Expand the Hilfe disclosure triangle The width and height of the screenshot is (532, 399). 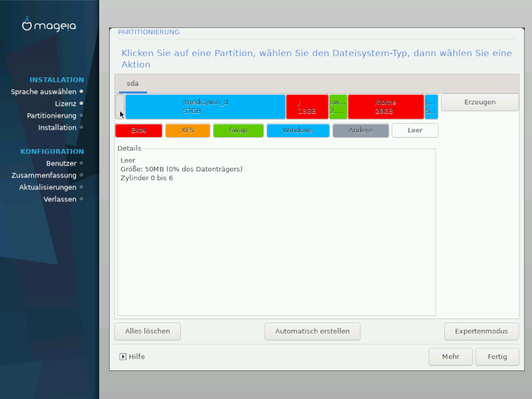pos(123,356)
